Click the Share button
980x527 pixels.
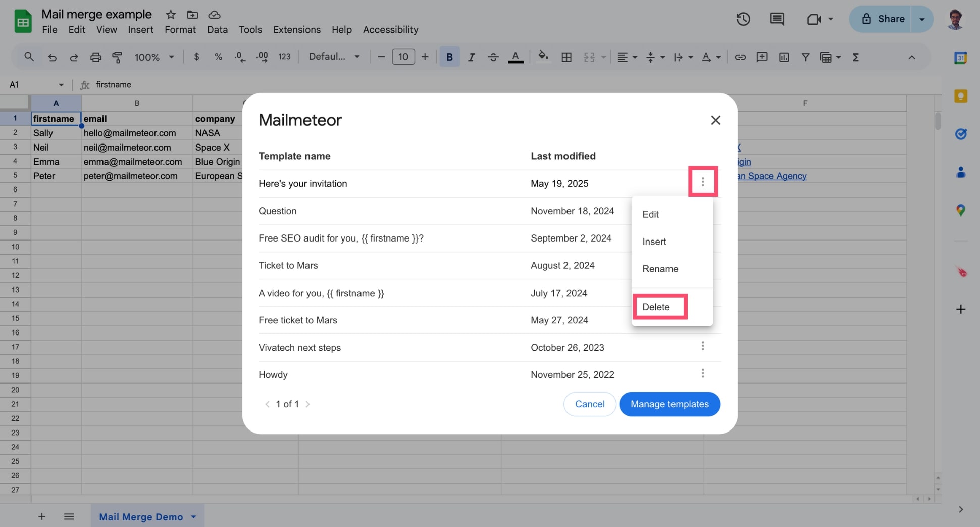(x=881, y=19)
